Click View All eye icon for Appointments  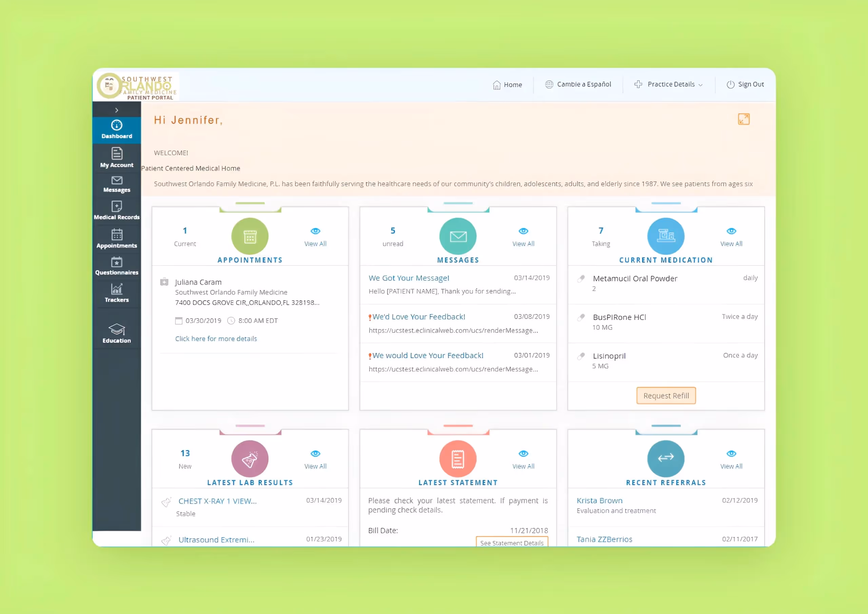click(315, 231)
